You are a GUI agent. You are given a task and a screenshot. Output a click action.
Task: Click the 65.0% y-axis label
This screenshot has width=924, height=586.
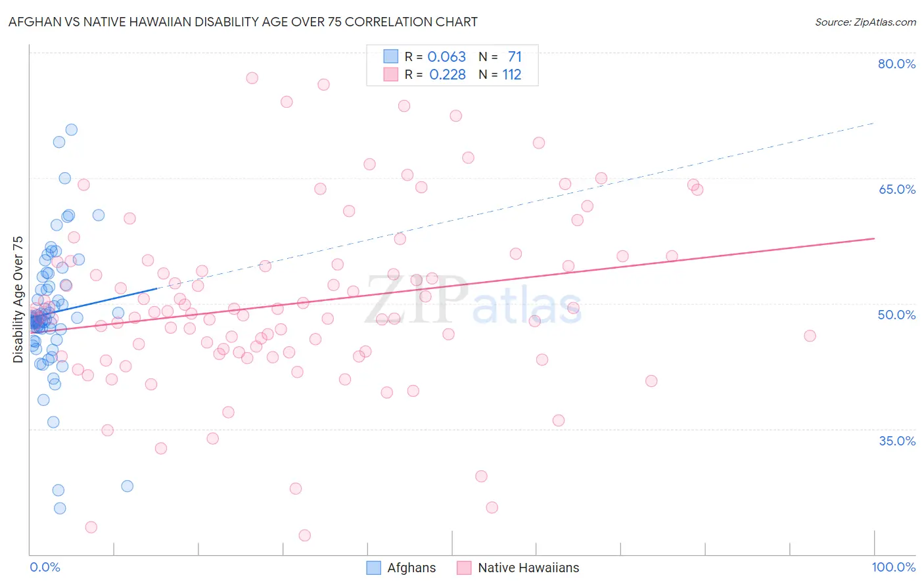pos(896,189)
